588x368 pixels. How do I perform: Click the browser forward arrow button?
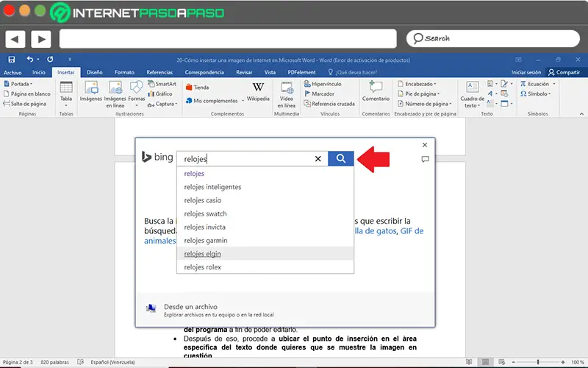pyautogui.click(x=41, y=39)
